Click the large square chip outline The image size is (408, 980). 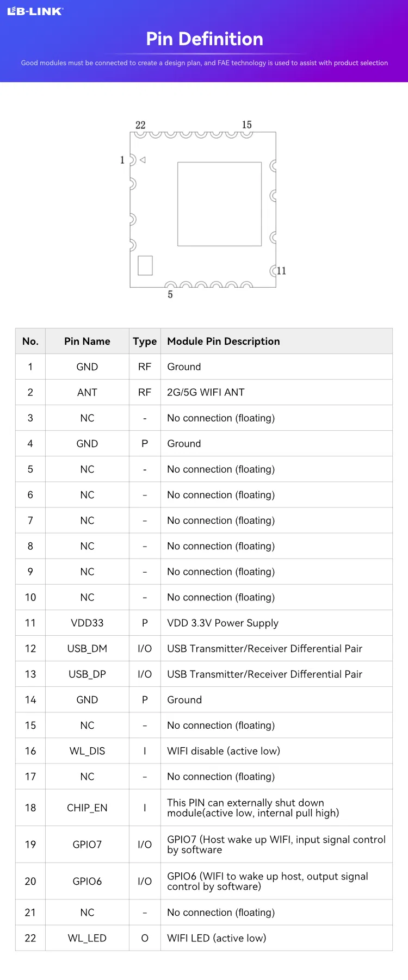[x=219, y=204]
